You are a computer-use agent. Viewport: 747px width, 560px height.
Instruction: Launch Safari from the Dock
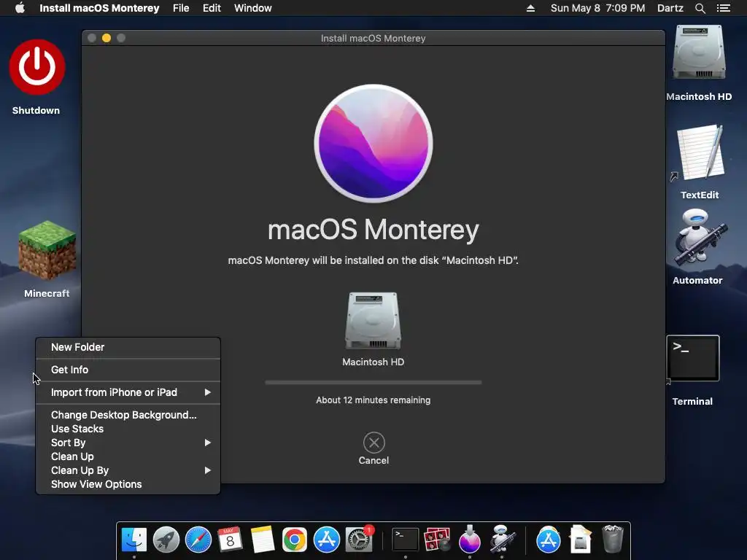pyautogui.click(x=198, y=540)
